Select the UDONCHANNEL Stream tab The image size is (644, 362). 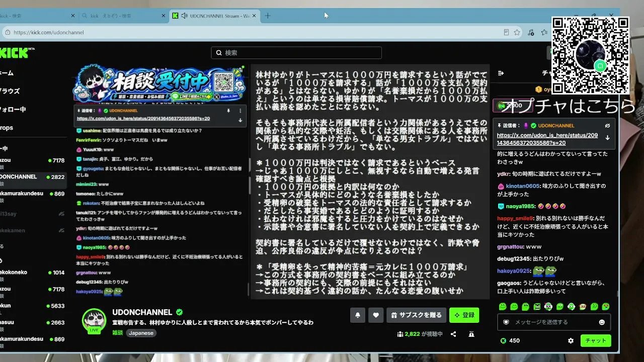point(215,16)
